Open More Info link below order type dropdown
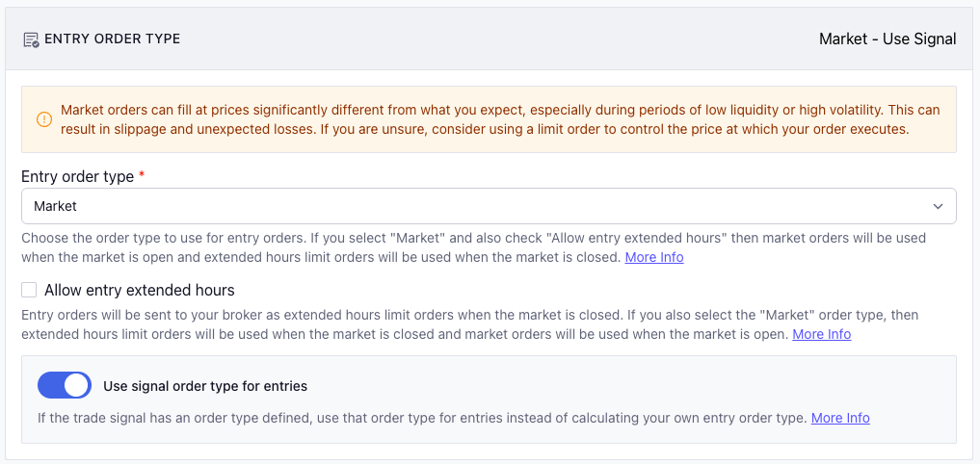Image resolution: width=980 pixels, height=464 pixels. click(x=654, y=257)
